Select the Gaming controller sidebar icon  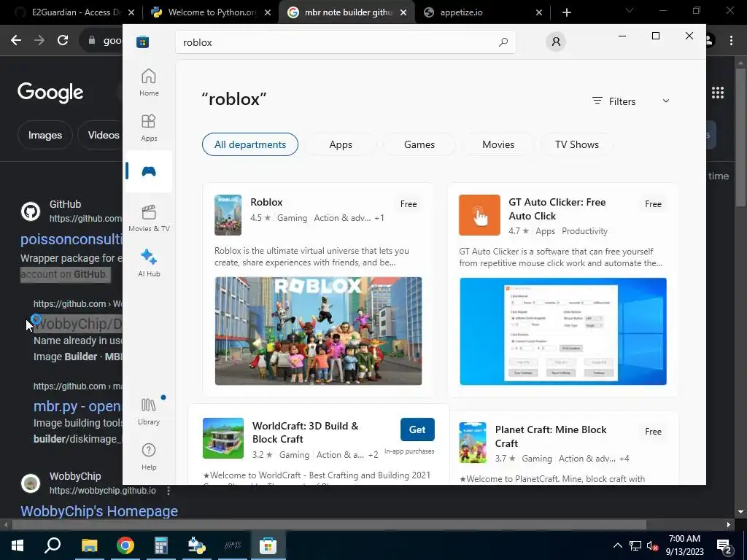coord(149,171)
